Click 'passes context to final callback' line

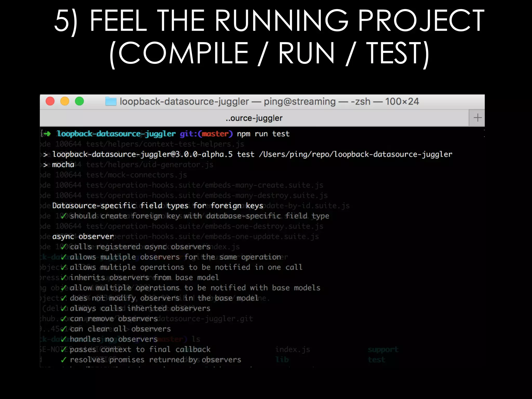140,349
